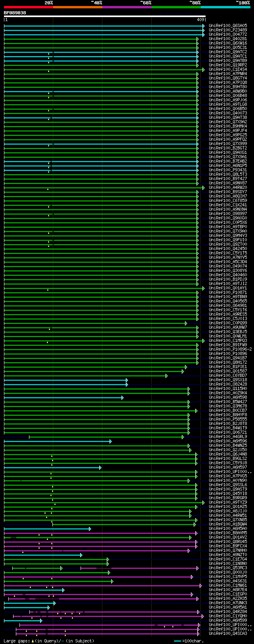Viewport: 254px width, 644px height.
Task: Select the UniRef100_Q53MC3 label
Action: point(228,568)
